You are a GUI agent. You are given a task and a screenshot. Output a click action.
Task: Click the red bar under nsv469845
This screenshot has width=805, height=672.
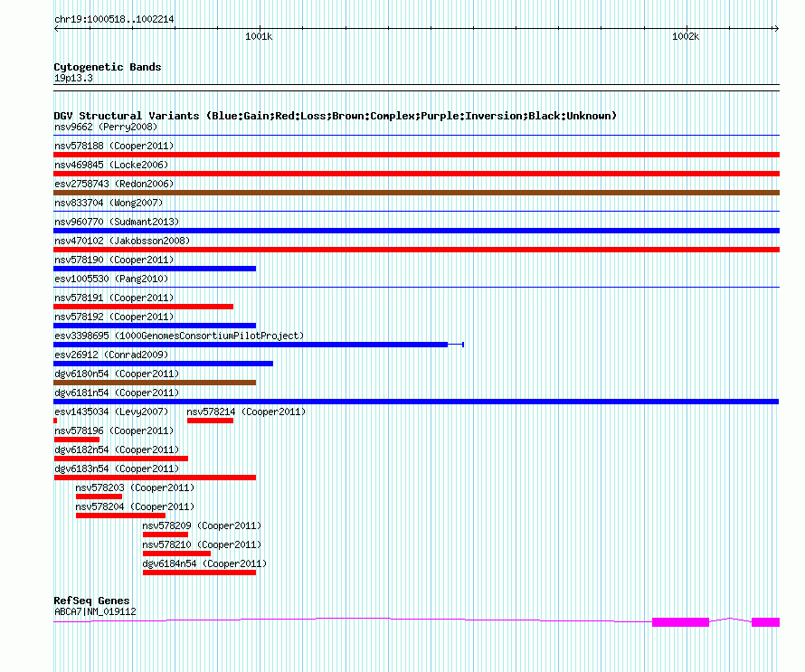pyautogui.click(x=416, y=174)
